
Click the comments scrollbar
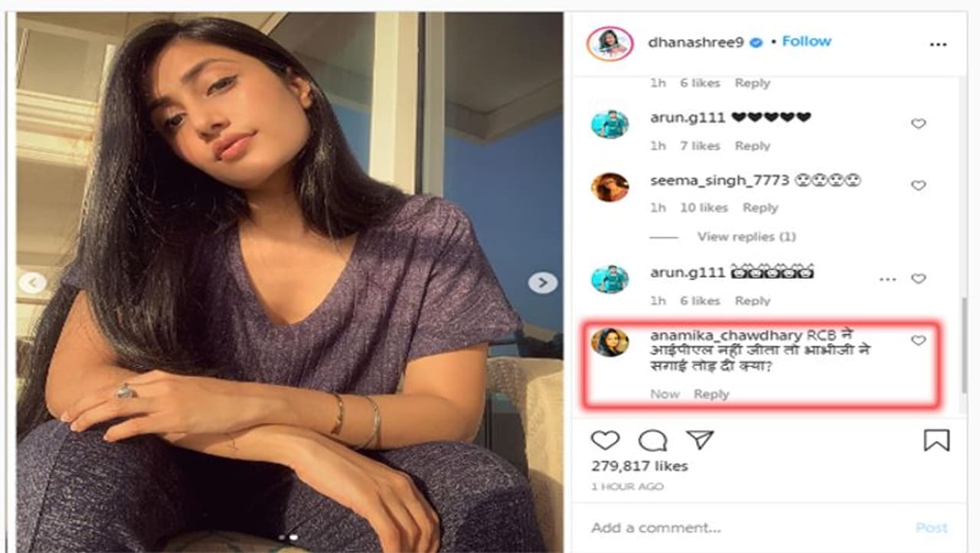point(962,345)
